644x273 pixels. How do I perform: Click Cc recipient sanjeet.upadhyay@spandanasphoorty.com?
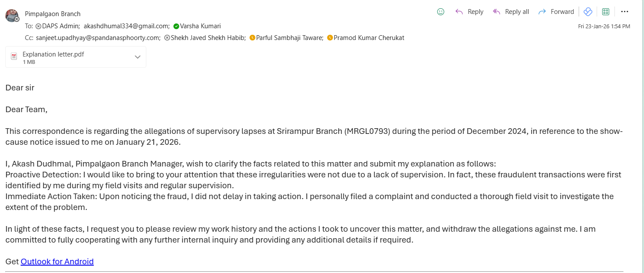click(98, 38)
